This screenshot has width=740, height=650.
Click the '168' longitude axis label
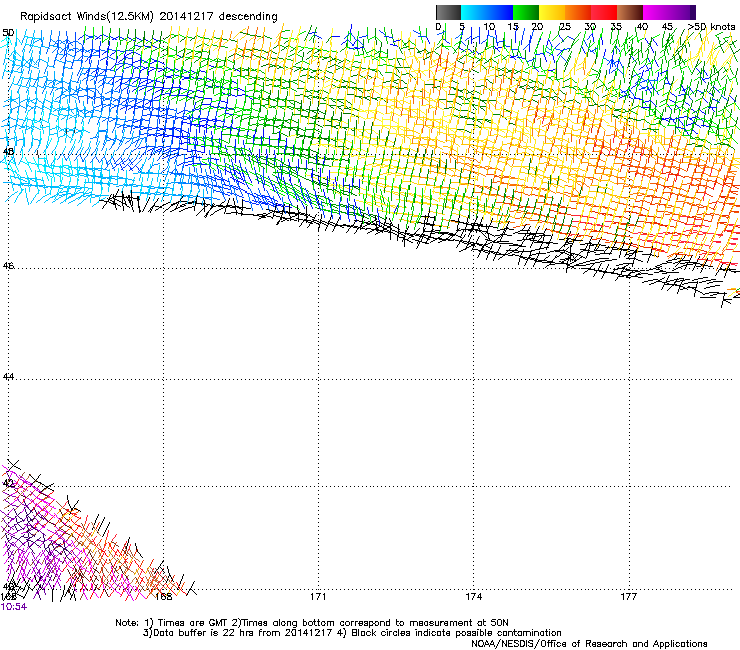pos(164,597)
